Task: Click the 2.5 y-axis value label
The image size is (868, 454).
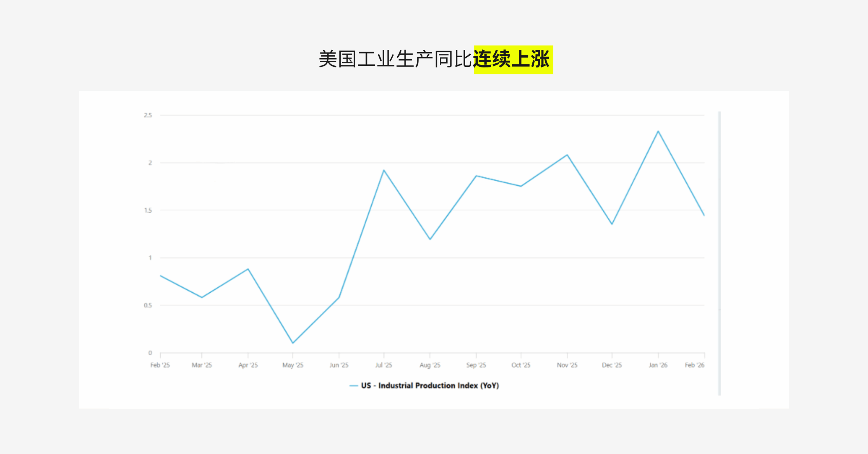Action: tap(148, 115)
